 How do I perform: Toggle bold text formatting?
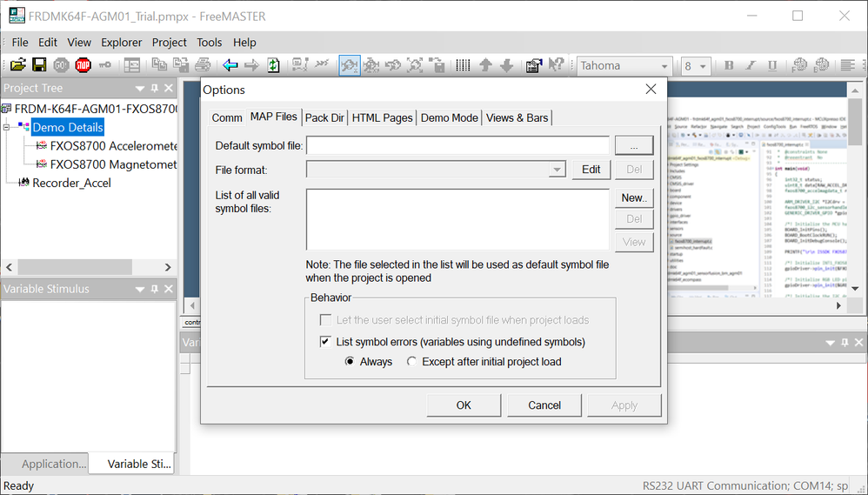pos(729,65)
